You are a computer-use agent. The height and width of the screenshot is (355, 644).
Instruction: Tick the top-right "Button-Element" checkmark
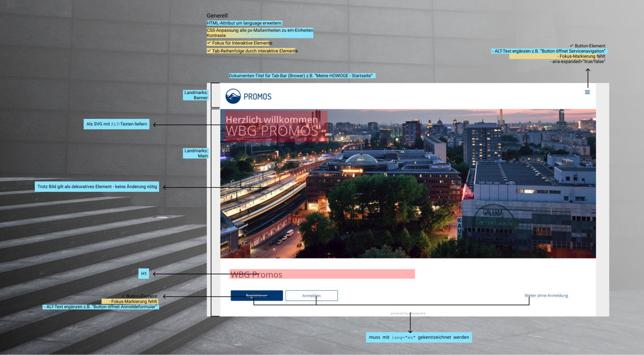pos(588,45)
